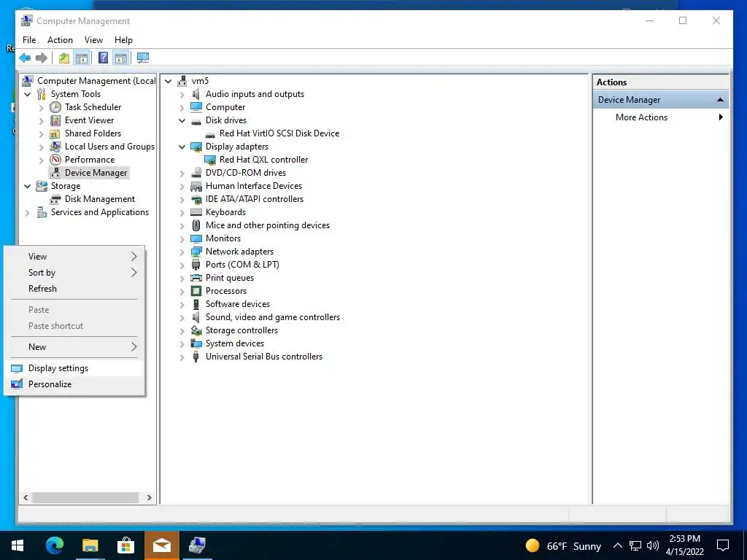Click the Mice and other pointing devices icon
The width and height of the screenshot is (747, 560).
click(196, 225)
